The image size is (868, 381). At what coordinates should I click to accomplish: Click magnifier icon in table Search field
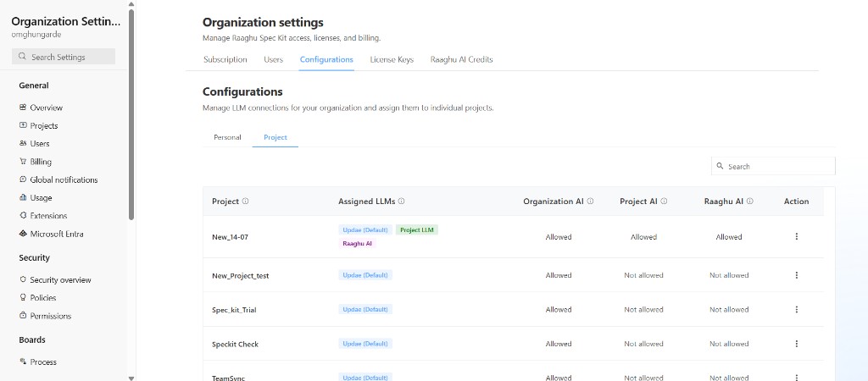[x=721, y=166]
